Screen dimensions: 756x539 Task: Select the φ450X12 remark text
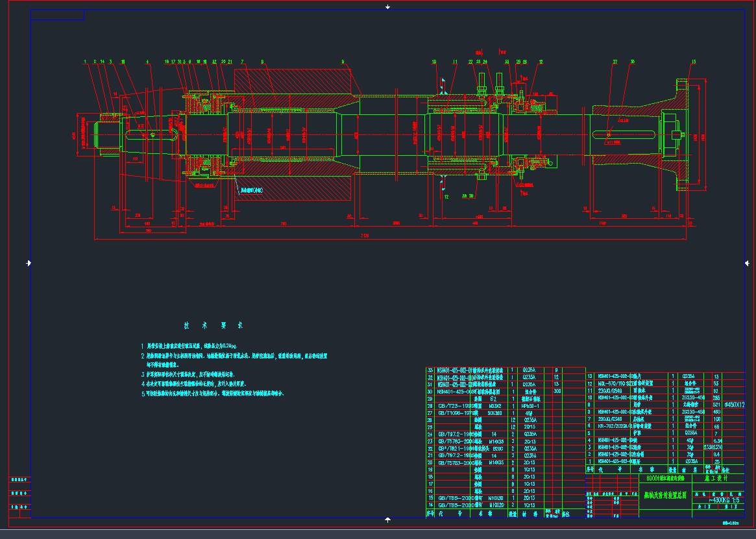(x=734, y=405)
